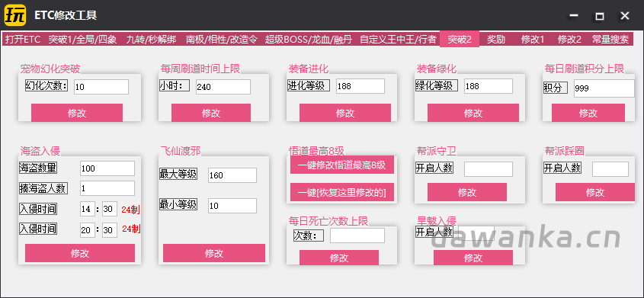
Task: Click the 宠物幻化突破 group title
Action: (x=50, y=69)
